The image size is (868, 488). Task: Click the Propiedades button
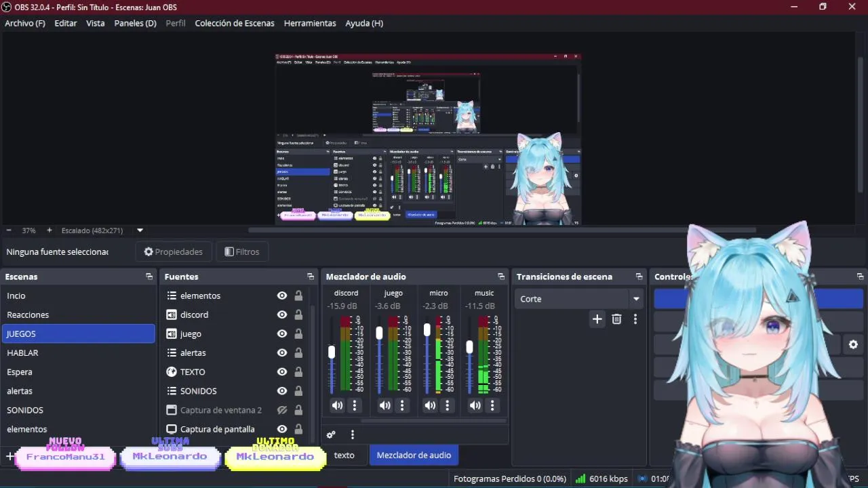[x=174, y=251]
